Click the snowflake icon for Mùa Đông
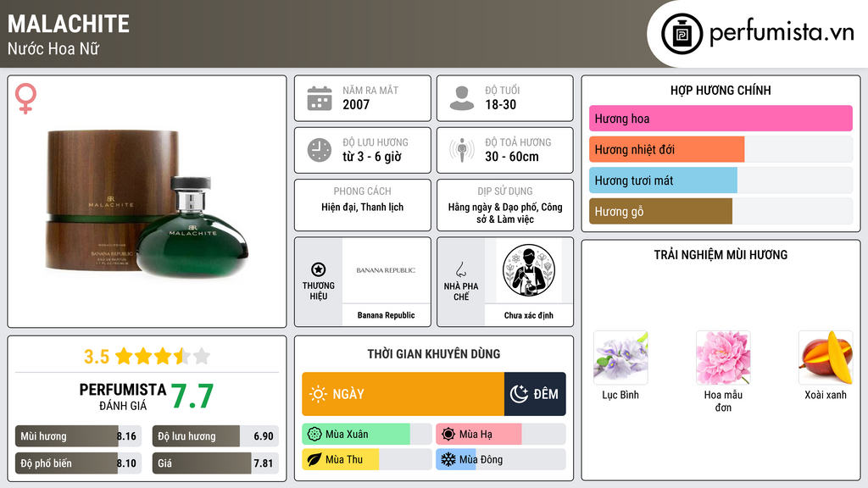Screen dimensions: 868x488 point(448,459)
